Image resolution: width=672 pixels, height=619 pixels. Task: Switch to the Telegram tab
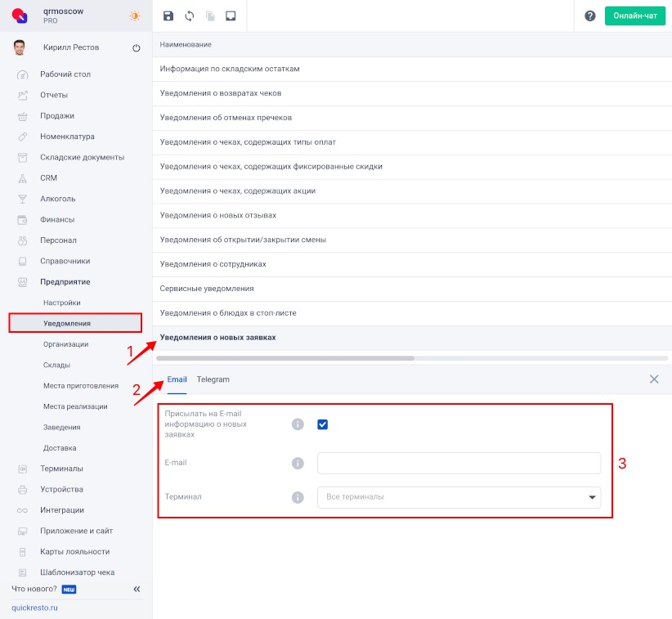(x=213, y=379)
